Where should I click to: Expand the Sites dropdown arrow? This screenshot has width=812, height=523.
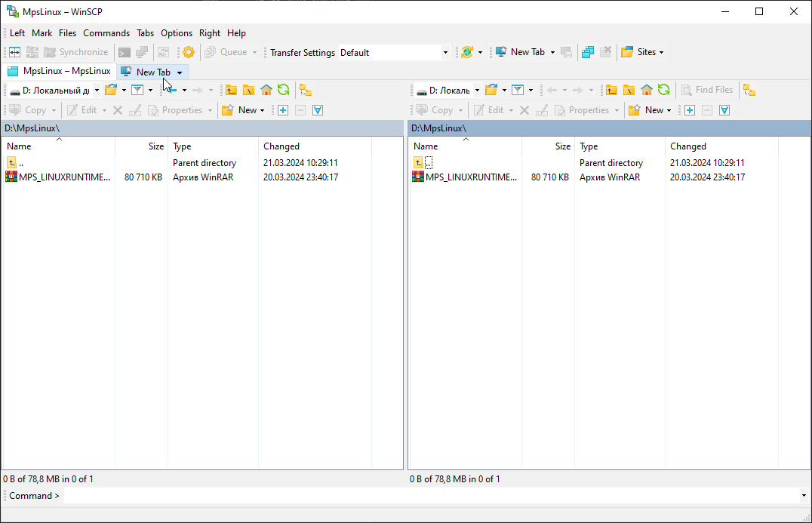pyautogui.click(x=661, y=52)
